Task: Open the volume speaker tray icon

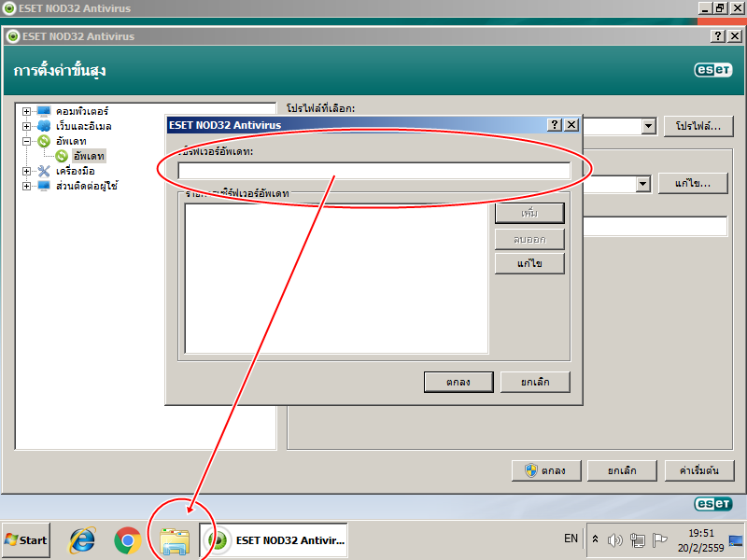Action: (x=615, y=540)
